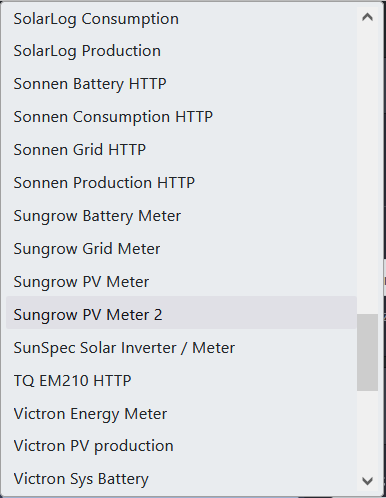Select SunSpec Solar Inverter / Meter
Image resolution: width=386 pixels, height=498 pixels.
click(x=181, y=348)
